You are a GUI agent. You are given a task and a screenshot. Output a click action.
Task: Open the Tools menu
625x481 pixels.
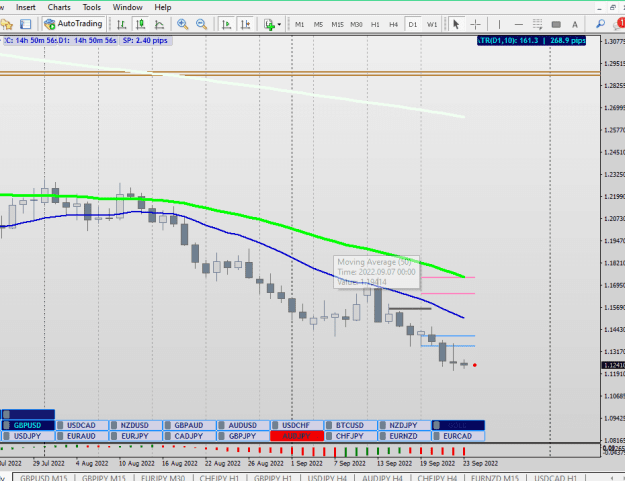tap(92, 7)
